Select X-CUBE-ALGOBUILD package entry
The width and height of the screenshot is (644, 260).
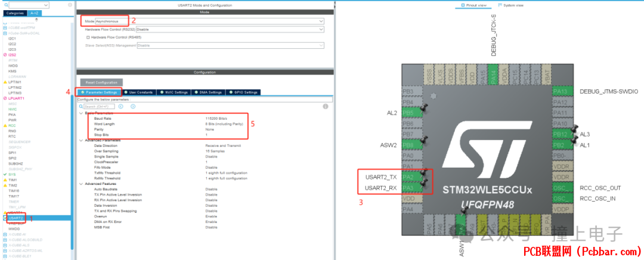[x=26, y=240]
